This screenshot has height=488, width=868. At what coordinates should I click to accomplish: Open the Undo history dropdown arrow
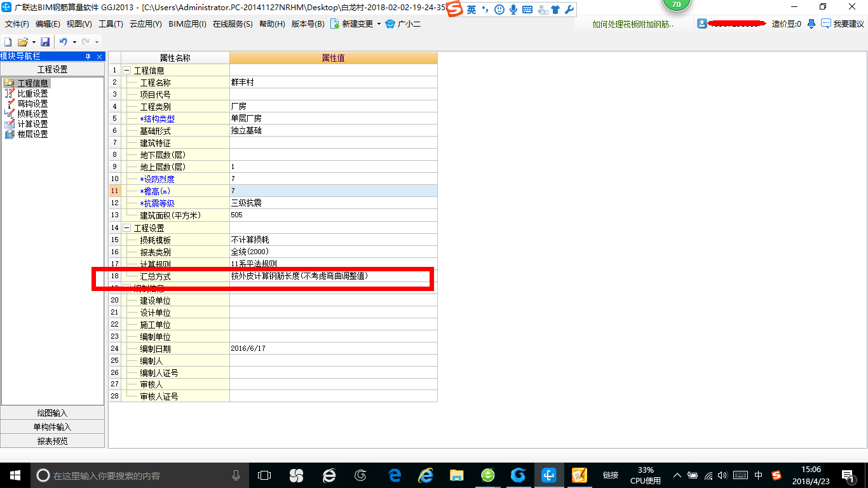(x=74, y=42)
